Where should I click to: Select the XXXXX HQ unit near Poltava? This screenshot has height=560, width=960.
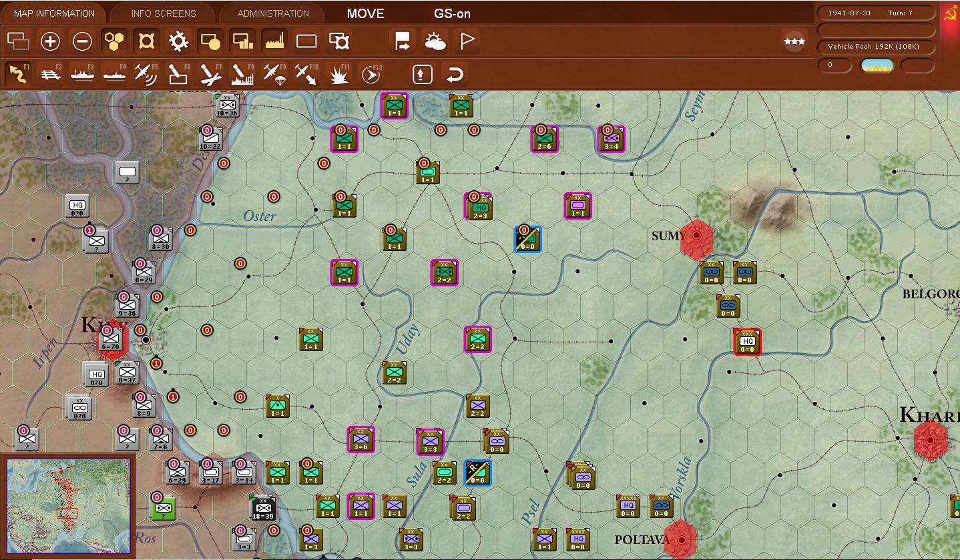[628, 507]
